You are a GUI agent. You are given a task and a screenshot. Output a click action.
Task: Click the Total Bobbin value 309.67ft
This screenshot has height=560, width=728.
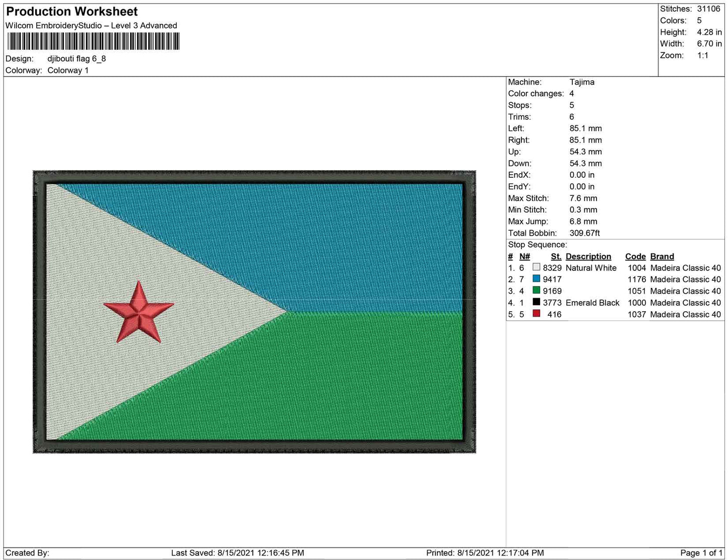point(584,233)
